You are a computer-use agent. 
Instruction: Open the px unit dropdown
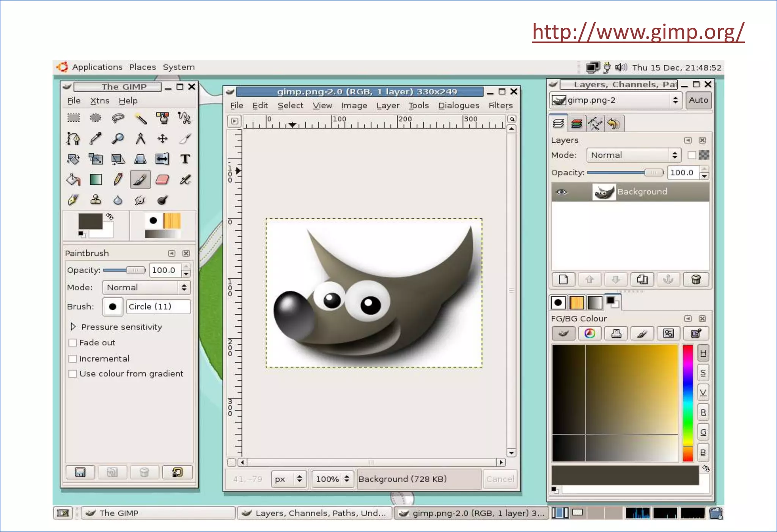pos(288,479)
